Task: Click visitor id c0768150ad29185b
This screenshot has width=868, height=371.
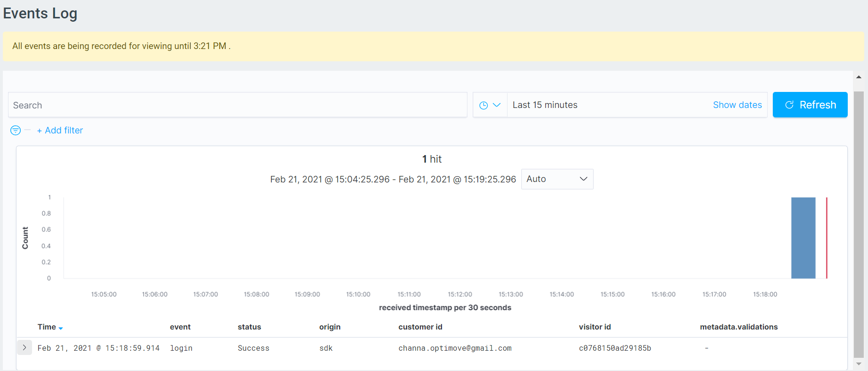Action: point(615,348)
